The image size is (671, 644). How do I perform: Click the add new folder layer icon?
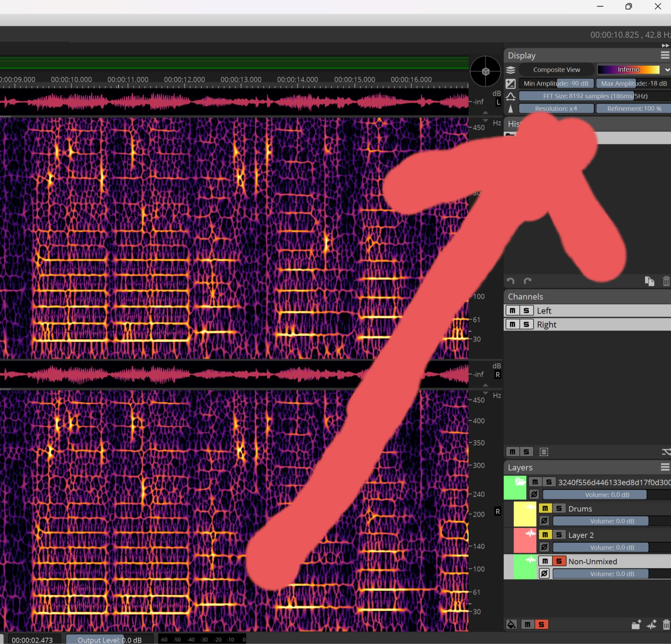pyautogui.click(x=636, y=624)
